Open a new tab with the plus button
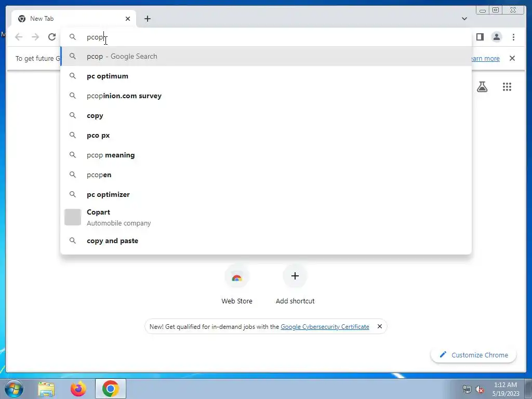532x399 pixels. pyautogui.click(x=147, y=19)
